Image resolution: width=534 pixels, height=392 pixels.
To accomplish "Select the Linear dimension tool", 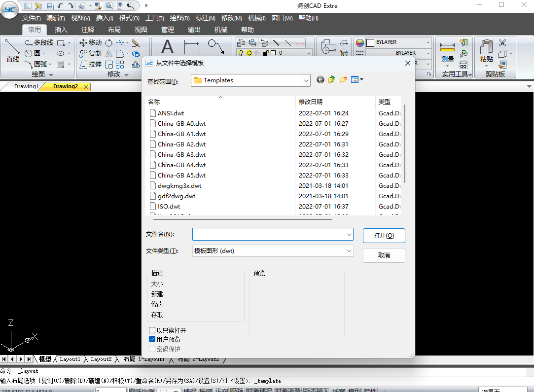I will 192,47.
